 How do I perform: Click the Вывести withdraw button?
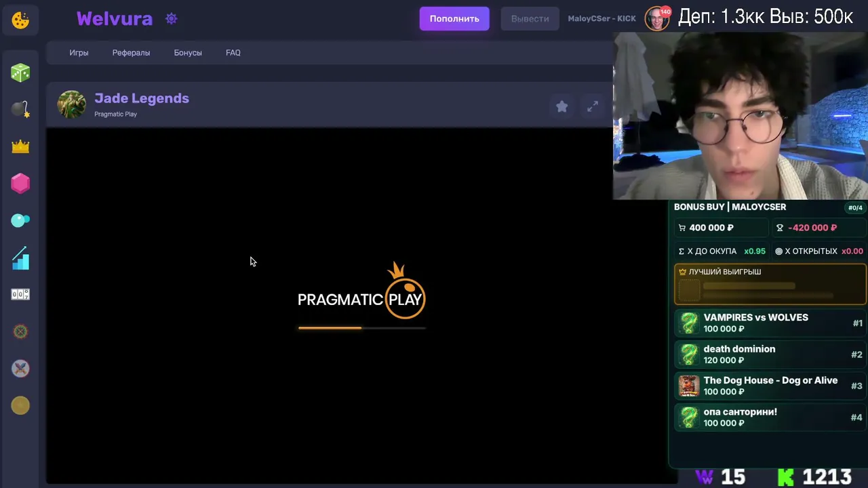pos(530,19)
